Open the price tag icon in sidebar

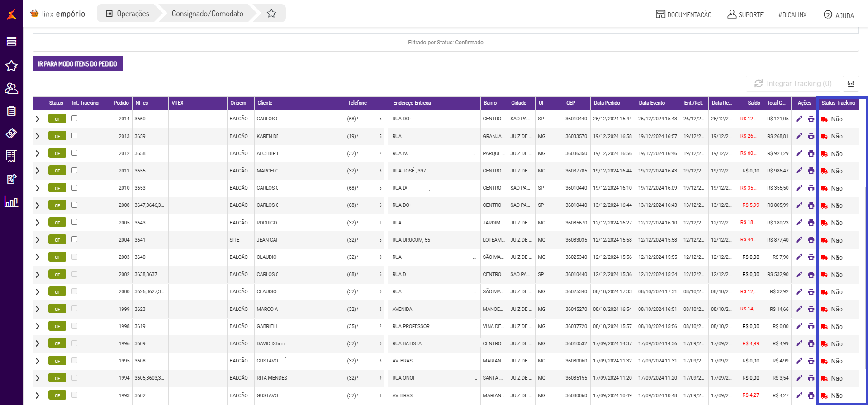pyautogui.click(x=11, y=133)
